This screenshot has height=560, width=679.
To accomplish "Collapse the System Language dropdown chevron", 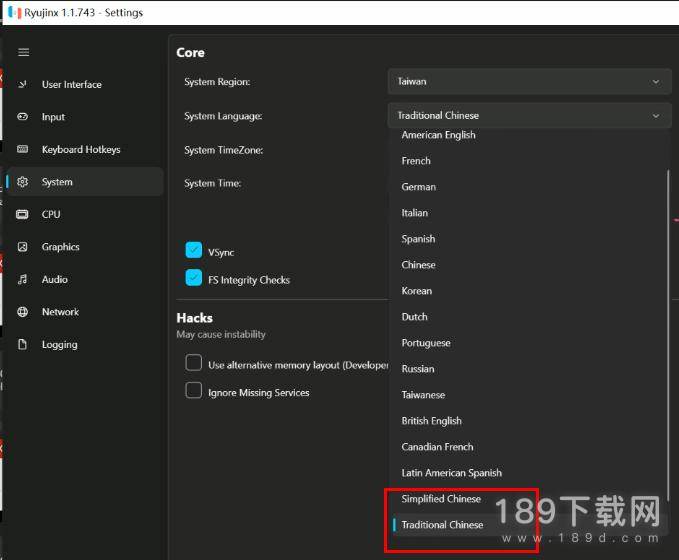I will pos(656,116).
